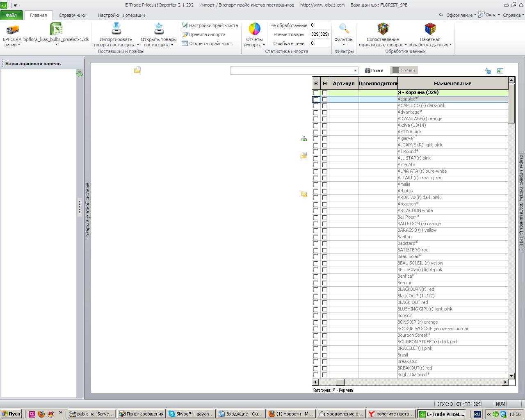Toggle the В checkbox for Amalia row
This screenshot has width=525, height=420.
(316, 185)
